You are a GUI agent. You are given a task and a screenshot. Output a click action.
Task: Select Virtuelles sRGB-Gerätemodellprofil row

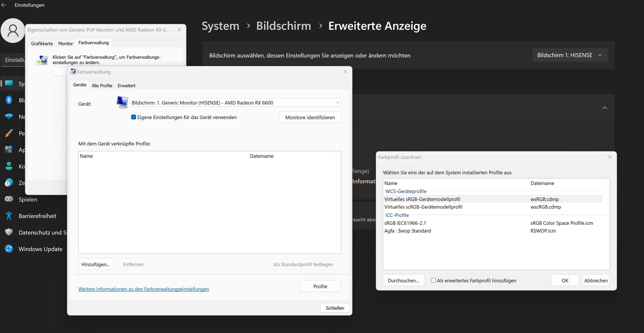coord(493,199)
